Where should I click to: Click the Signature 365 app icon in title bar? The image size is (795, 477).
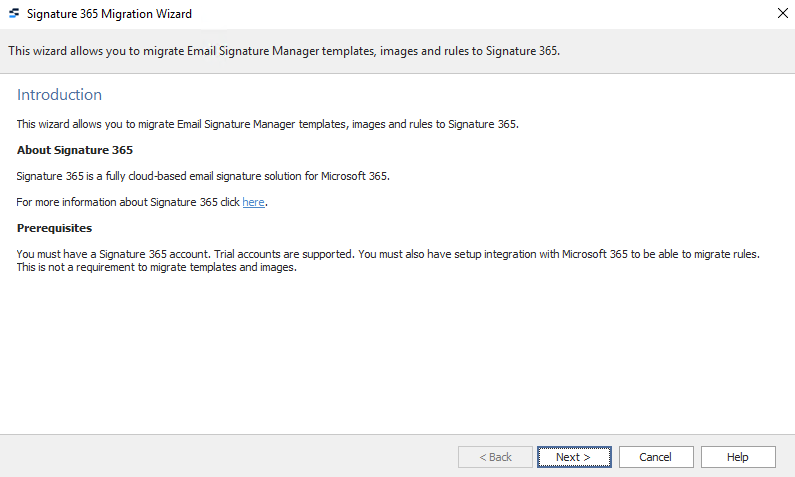(x=14, y=14)
